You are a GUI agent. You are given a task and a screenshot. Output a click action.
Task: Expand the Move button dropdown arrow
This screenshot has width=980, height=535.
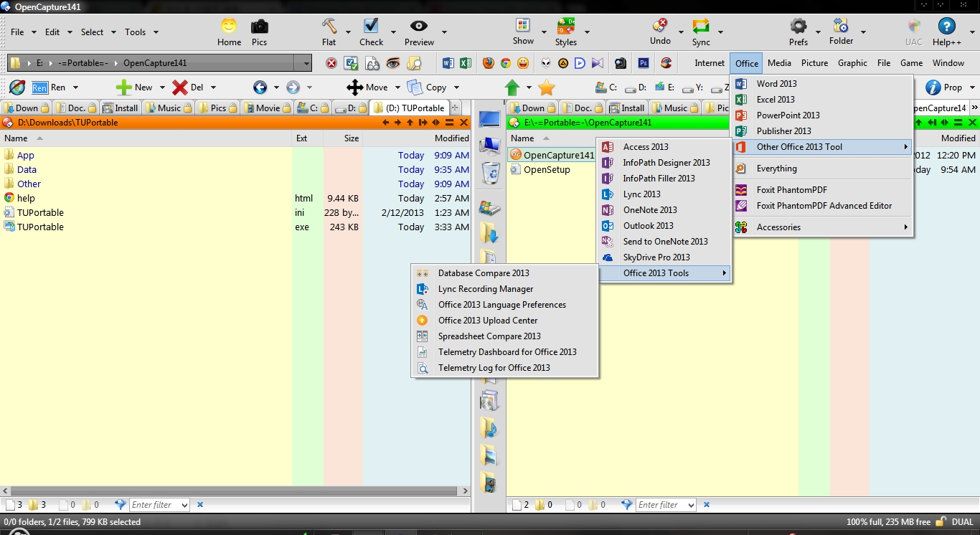click(397, 87)
